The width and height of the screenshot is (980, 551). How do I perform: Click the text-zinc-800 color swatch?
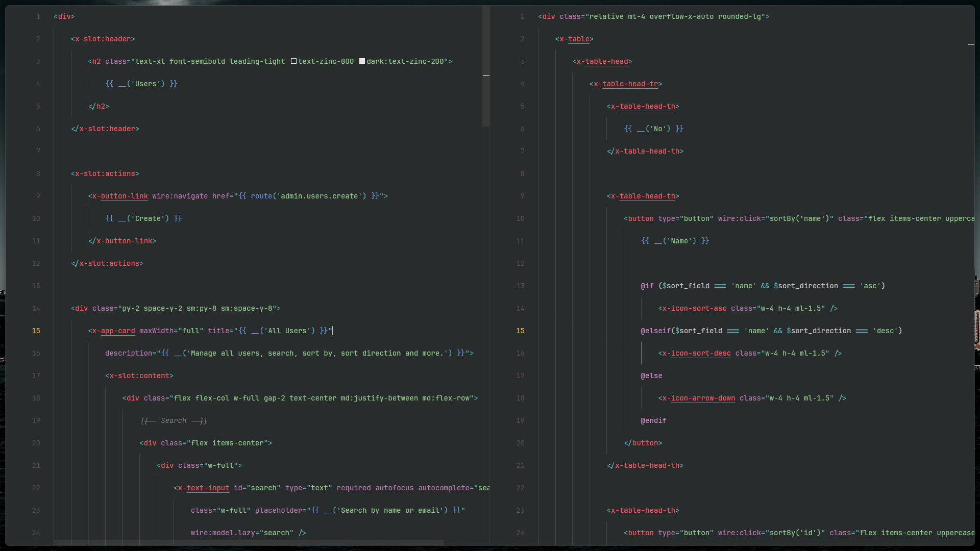tap(293, 61)
